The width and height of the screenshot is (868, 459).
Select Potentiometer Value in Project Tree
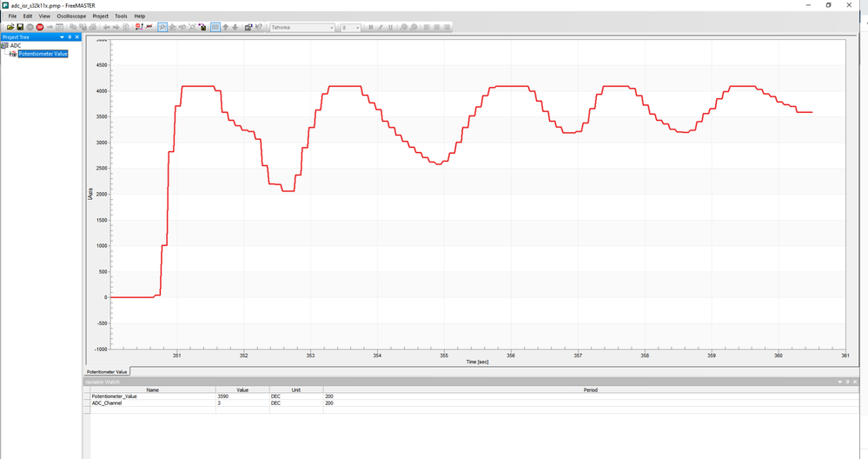click(43, 54)
